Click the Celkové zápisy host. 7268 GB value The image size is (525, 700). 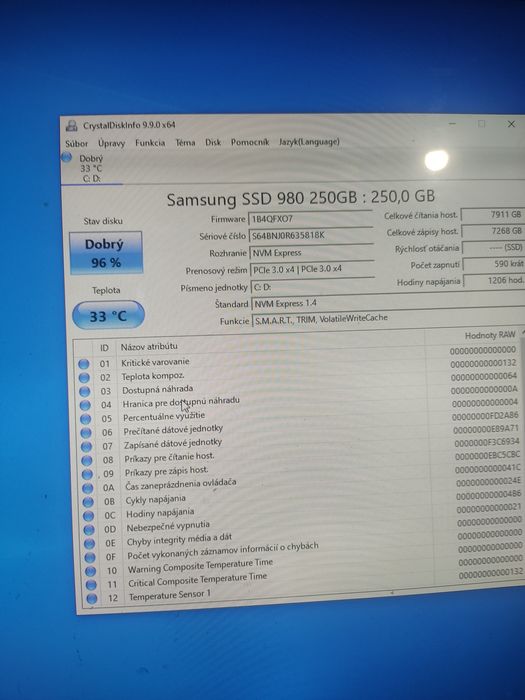click(493, 231)
